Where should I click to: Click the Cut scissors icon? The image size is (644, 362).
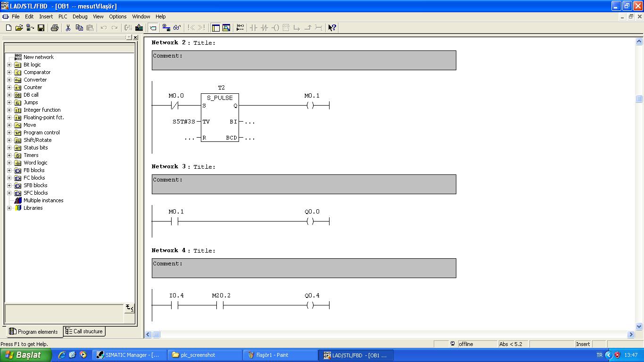(x=68, y=28)
